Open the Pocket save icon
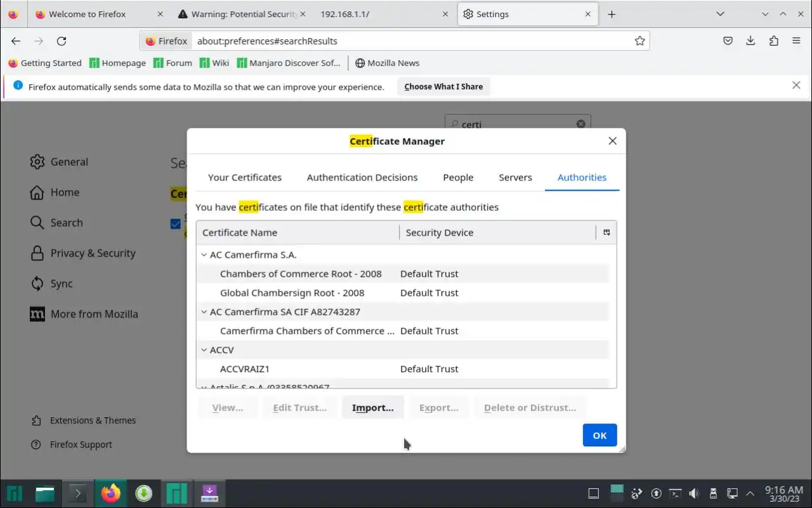 pyautogui.click(x=728, y=41)
